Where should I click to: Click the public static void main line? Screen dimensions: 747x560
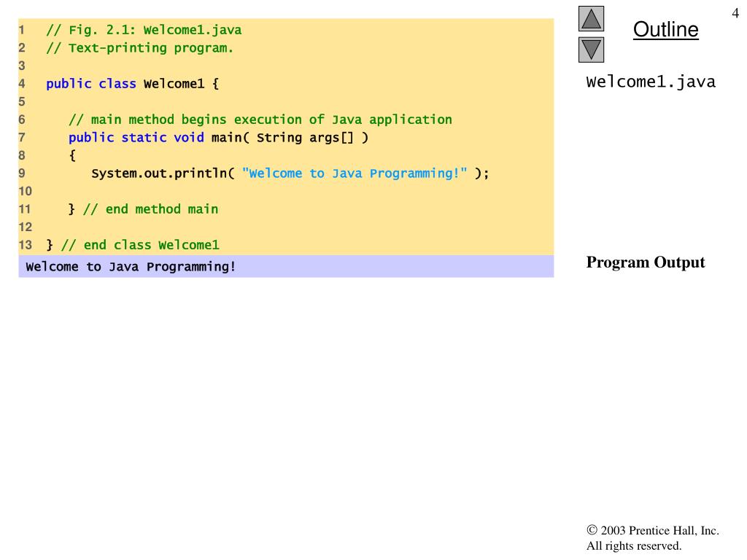coord(218,137)
